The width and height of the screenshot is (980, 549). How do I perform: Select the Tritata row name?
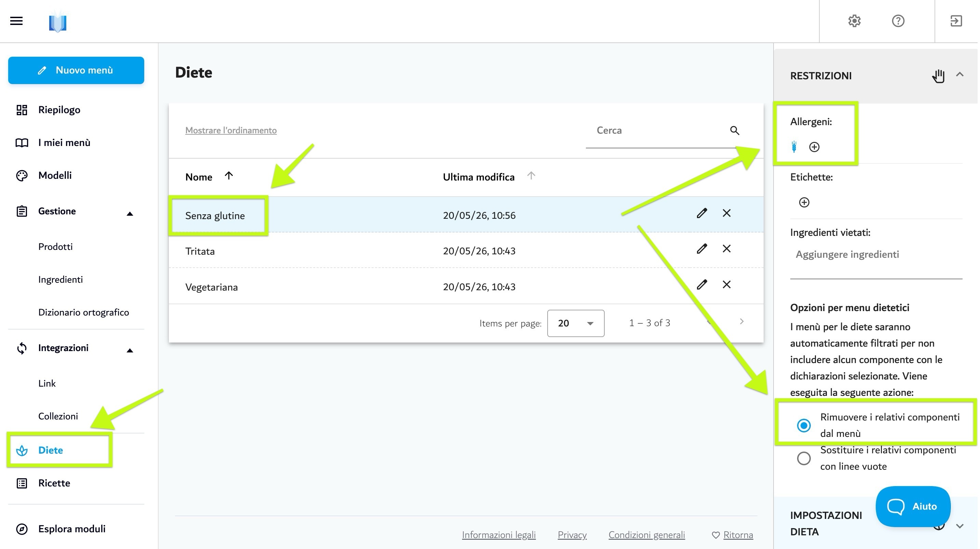pos(200,252)
